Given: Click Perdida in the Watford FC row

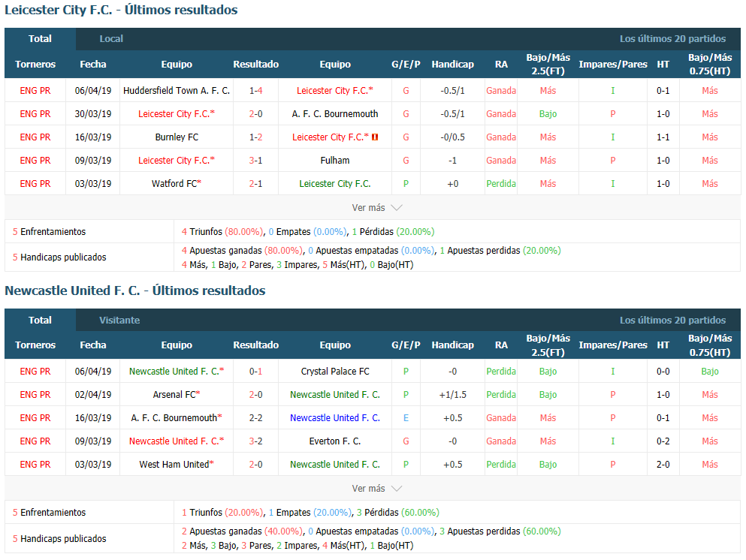Looking at the screenshot, I should click(x=501, y=183).
